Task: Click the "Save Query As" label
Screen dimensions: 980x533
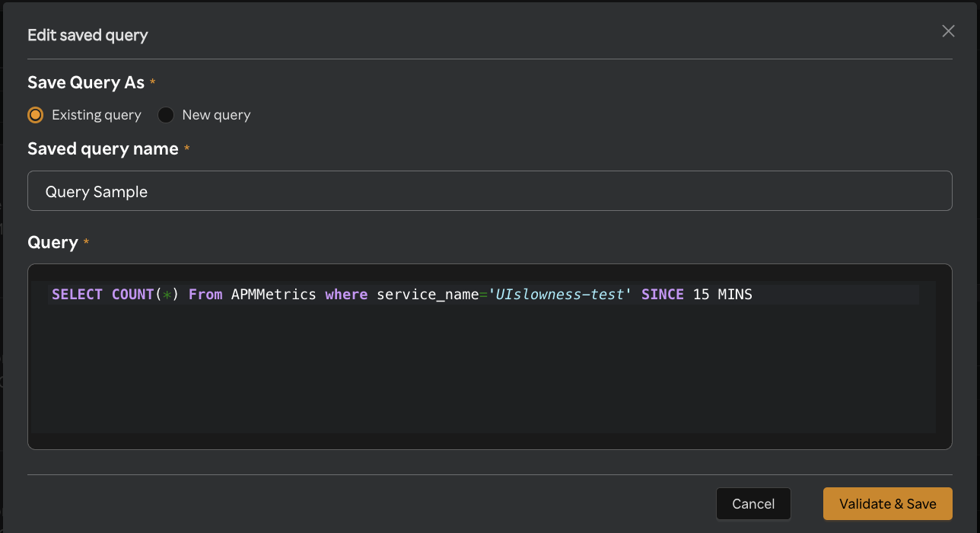Action: (85, 82)
